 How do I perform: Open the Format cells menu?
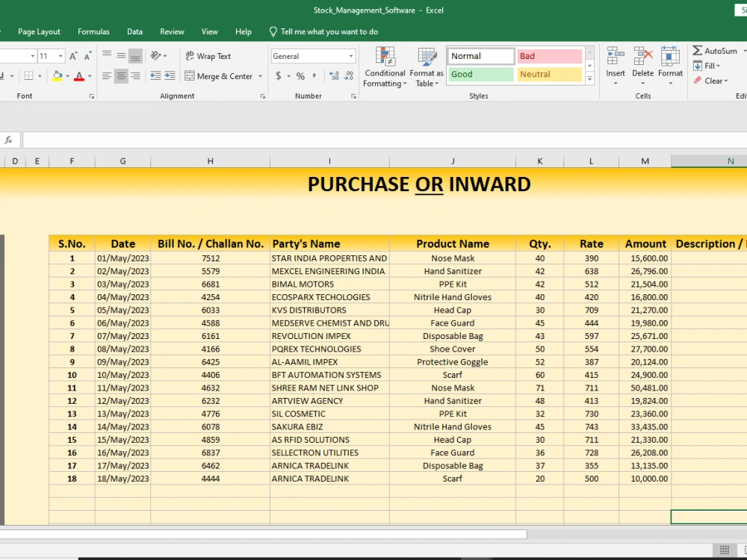(x=670, y=66)
